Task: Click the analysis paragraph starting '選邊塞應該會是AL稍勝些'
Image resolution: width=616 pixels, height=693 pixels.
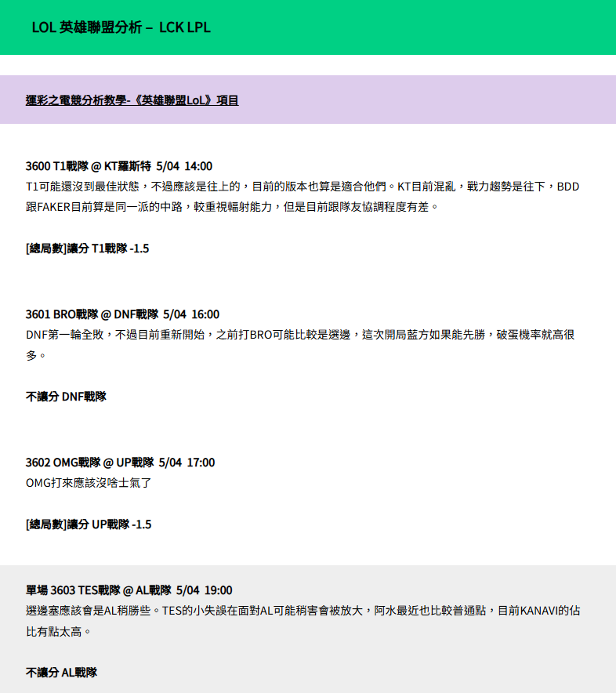Action: pos(303,621)
